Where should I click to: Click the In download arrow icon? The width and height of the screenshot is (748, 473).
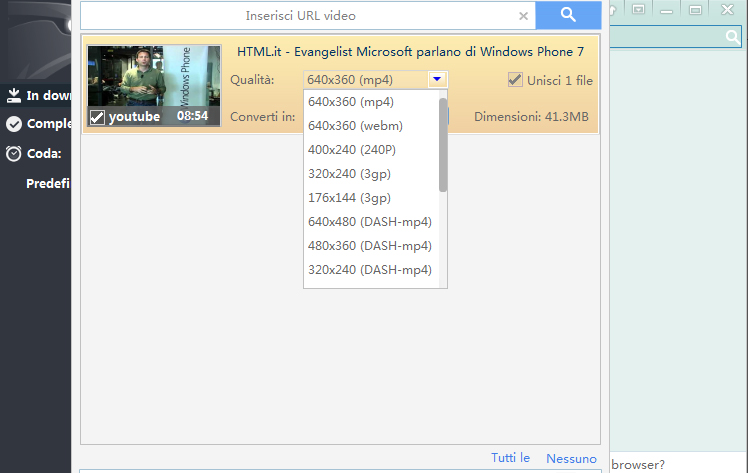[14, 96]
